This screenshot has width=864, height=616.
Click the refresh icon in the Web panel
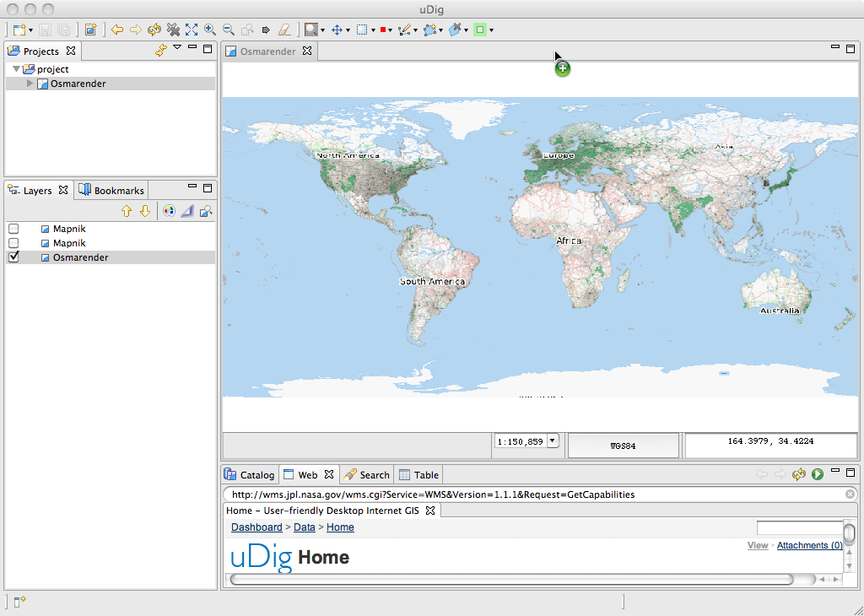[799, 474]
